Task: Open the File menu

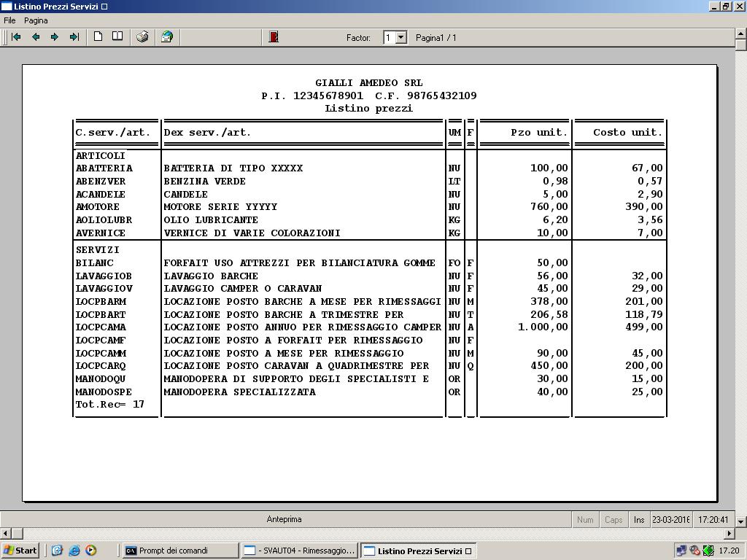Action: point(9,20)
